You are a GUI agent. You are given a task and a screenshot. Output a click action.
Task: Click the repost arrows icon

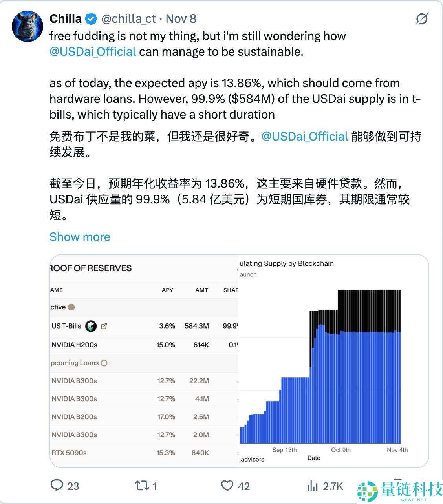pos(142,486)
